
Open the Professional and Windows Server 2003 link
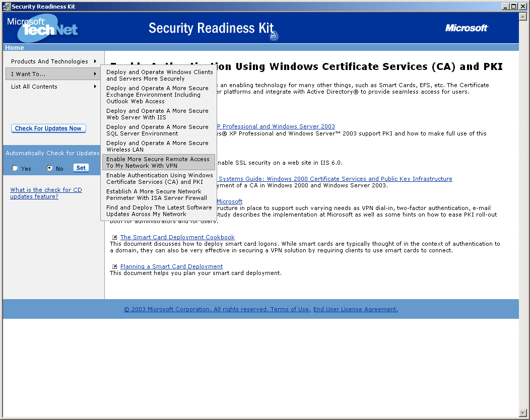coord(276,126)
